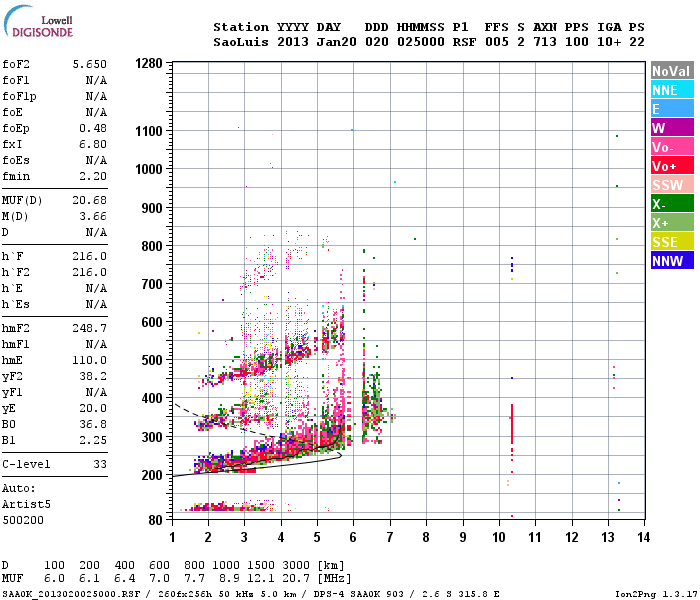Select the SSW legend swatch
The image size is (700, 600).
tap(672, 185)
